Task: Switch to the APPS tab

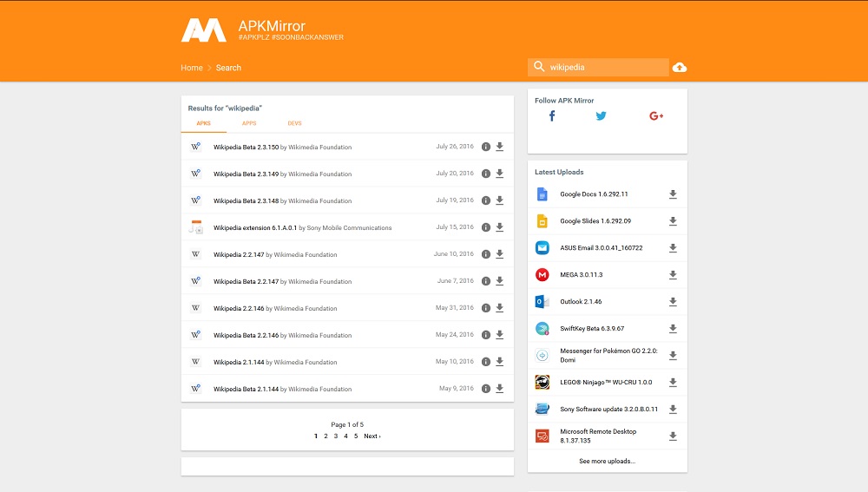Action: (249, 123)
